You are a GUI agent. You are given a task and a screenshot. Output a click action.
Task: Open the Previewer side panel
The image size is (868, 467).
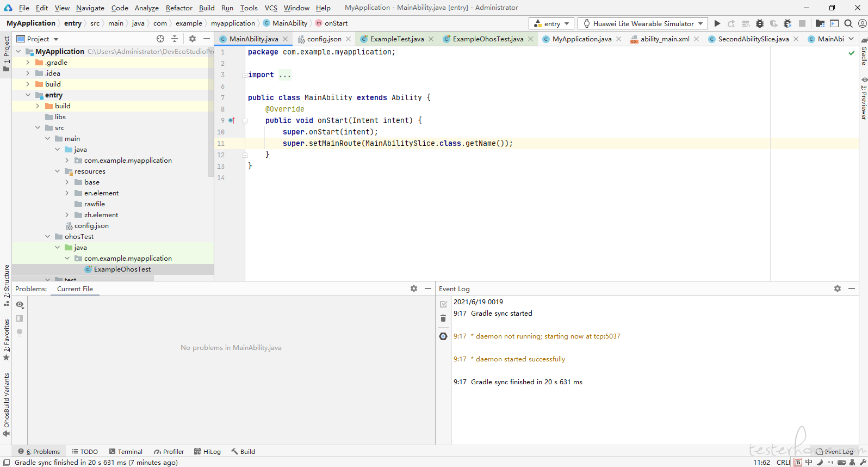864,99
